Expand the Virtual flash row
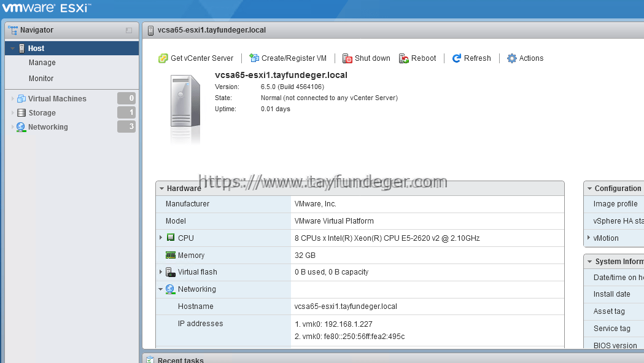644x363 pixels. point(161,271)
